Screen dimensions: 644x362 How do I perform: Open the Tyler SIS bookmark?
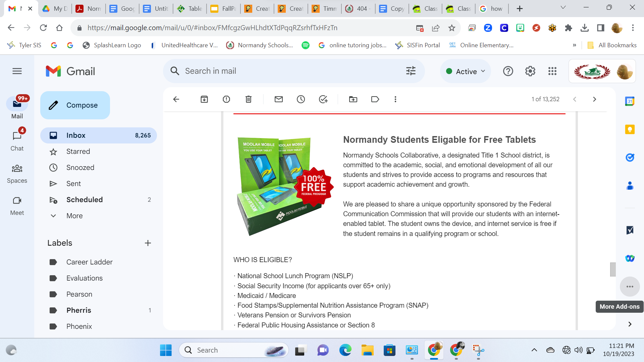24,45
